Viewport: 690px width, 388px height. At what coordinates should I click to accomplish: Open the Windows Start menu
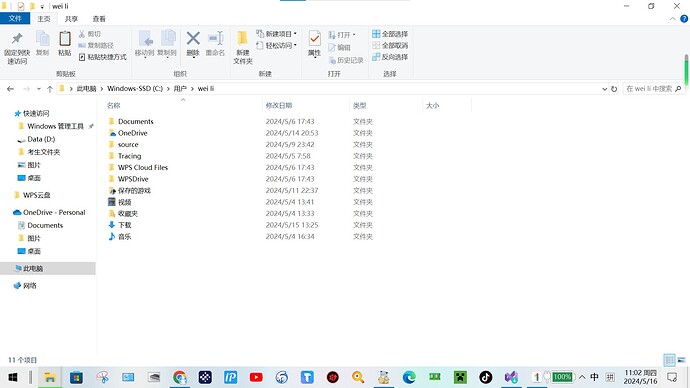[x=13, y=377]
